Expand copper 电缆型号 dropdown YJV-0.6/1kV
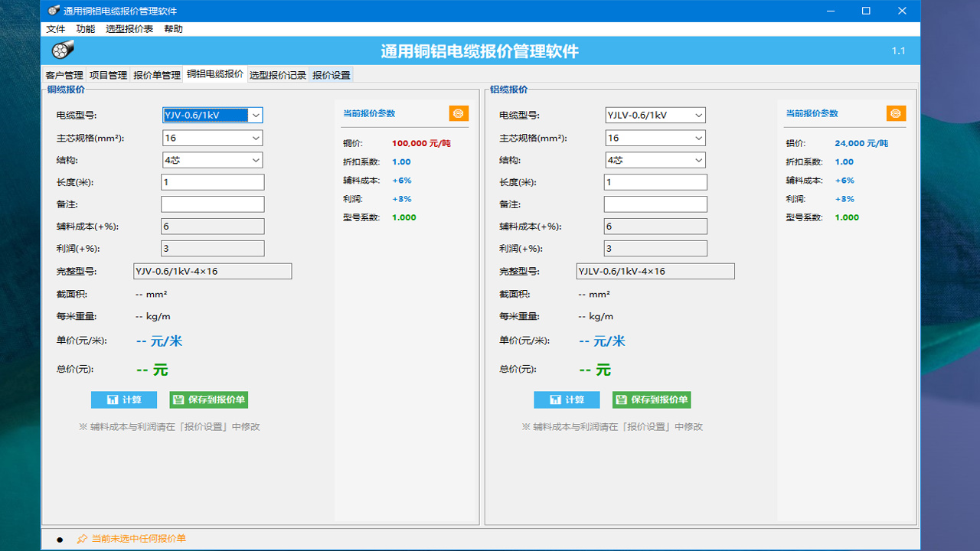The width and height of the screenshot is (980, 551). 256,115
